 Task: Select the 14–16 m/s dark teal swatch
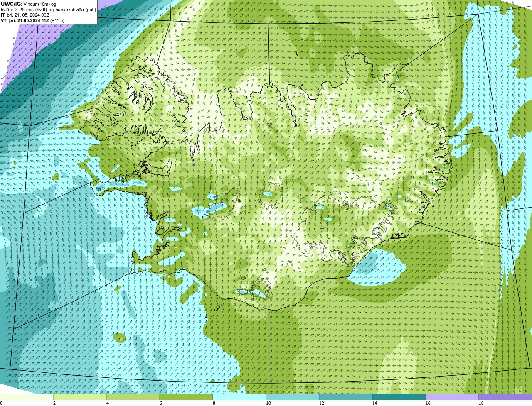pos(399,397)
